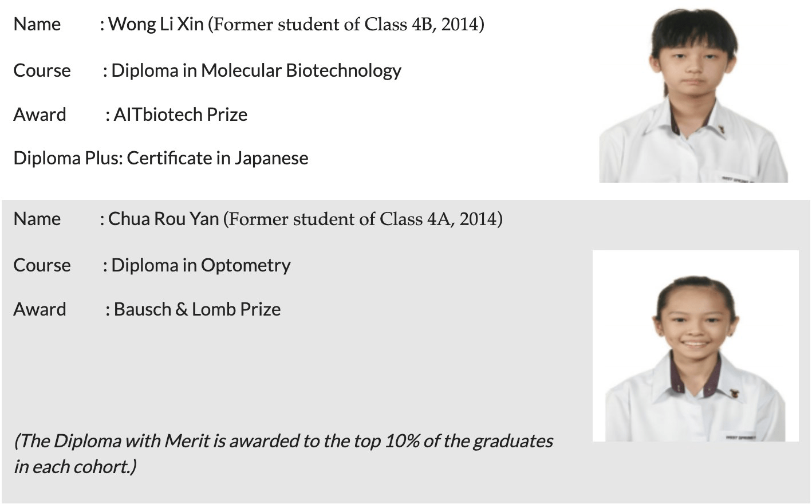Viewport: 812px width, 504px height.
Task: Click Diploma Plus: Certificate in Japanese line
Action: tap(161, 158)
